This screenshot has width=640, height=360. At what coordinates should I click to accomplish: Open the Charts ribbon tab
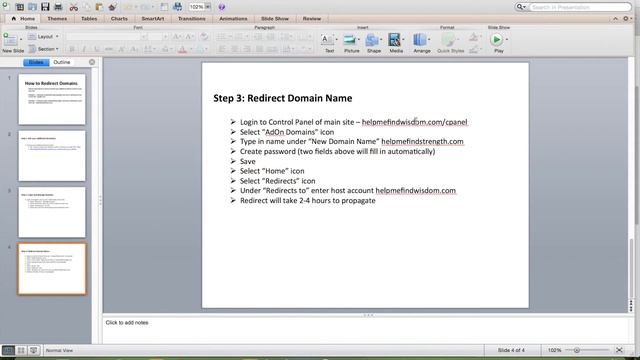pos(119,19)
